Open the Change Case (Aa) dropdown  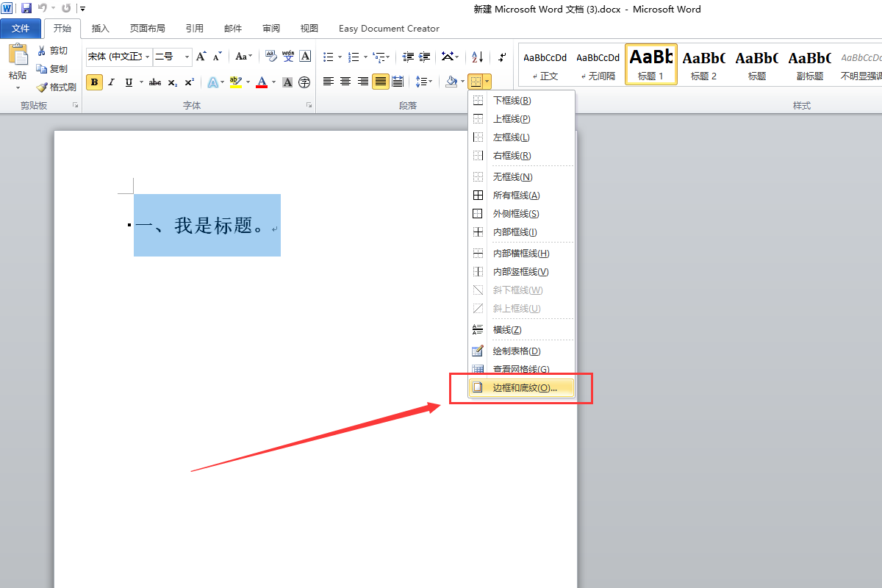[243, 57]
